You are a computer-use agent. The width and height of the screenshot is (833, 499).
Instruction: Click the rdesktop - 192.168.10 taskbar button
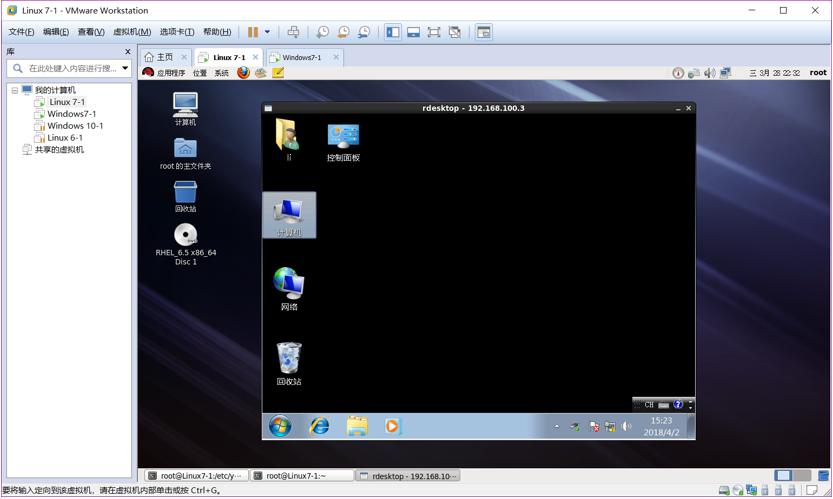pyautogui.click(x=407, y=476)
